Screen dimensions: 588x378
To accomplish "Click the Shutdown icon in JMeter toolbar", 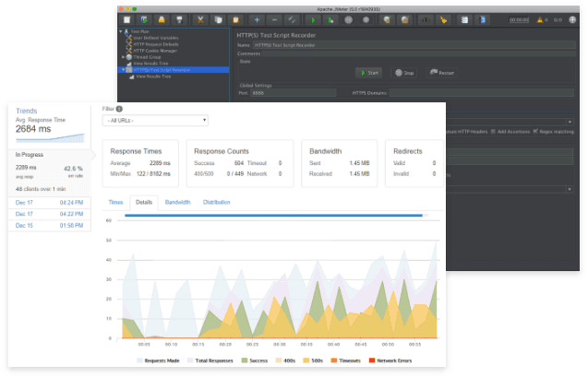I will [366, 20].
